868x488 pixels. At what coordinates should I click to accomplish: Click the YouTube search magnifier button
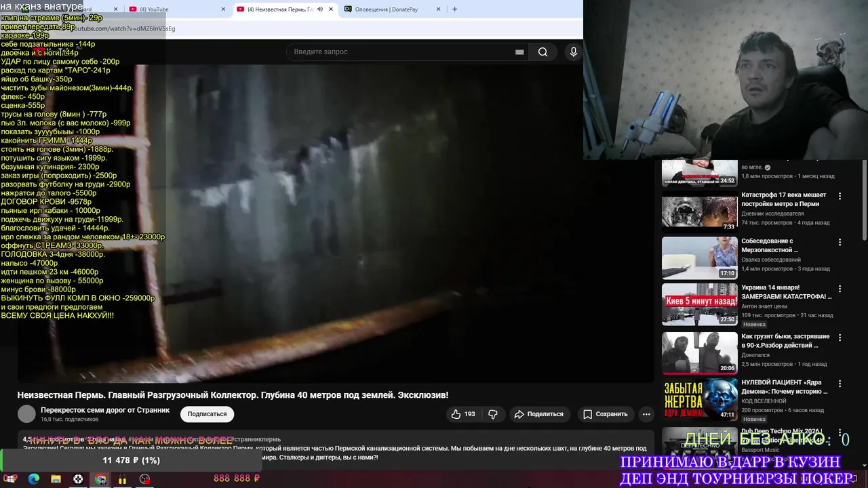[x=542, y=52]
